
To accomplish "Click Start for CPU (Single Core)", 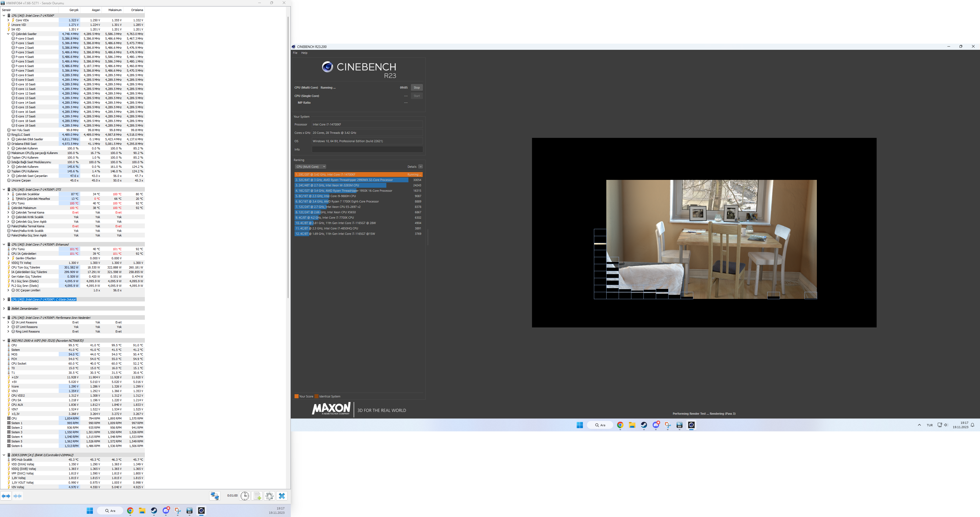I will click(416, 96).
